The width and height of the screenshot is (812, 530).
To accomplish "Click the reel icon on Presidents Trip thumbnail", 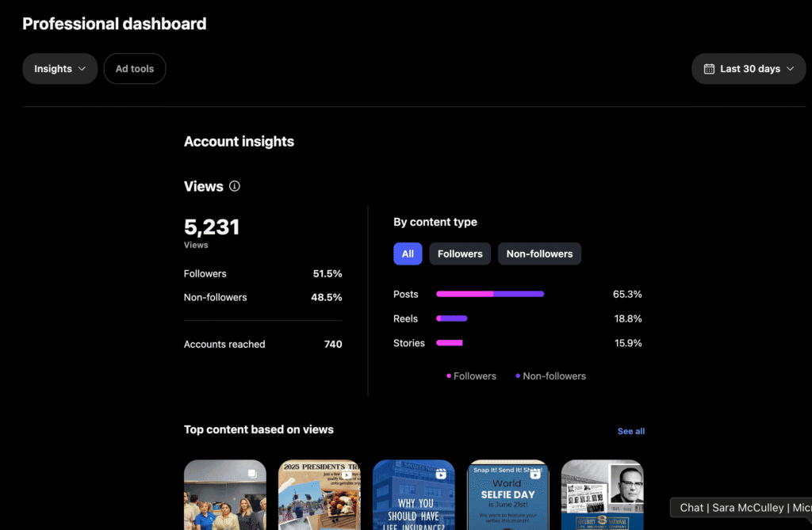I will (x=347, y=475).
